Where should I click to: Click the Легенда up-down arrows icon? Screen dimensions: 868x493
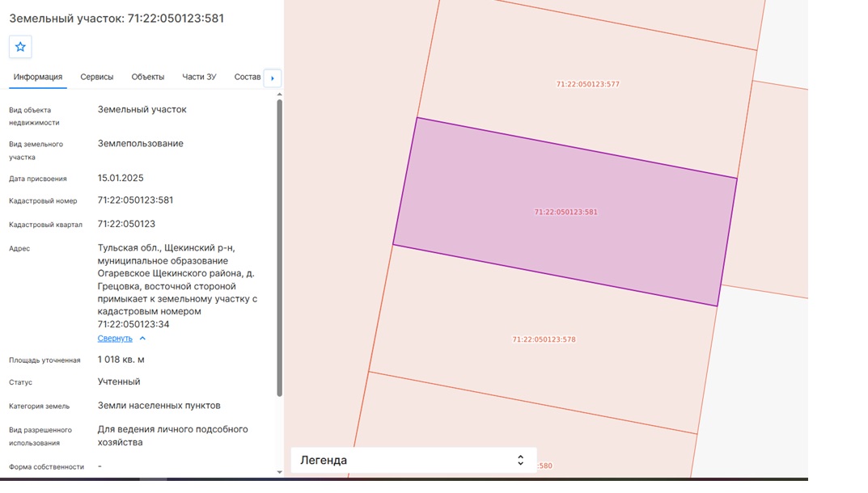[520, 461]
